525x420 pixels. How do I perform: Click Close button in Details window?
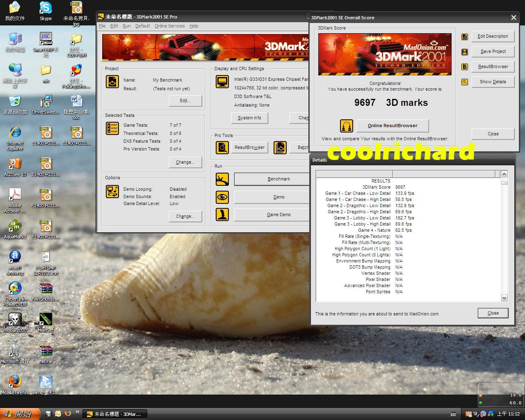pyautogui.click(x=493, y=313)
